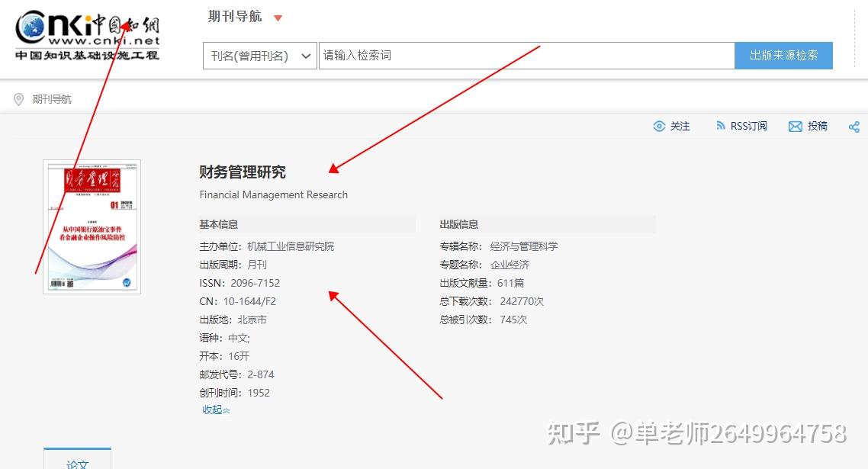The image size is (868, 469).
Task: Switch to the 论文 tab
Action: click(78, 459)
